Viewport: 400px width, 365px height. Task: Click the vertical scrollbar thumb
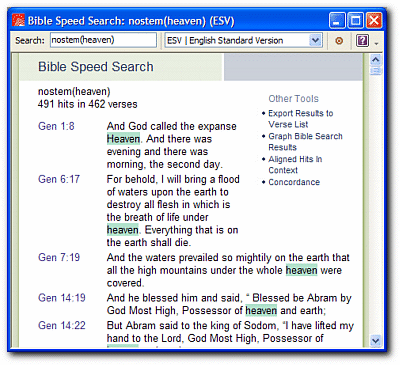click(x=376, y=70)
